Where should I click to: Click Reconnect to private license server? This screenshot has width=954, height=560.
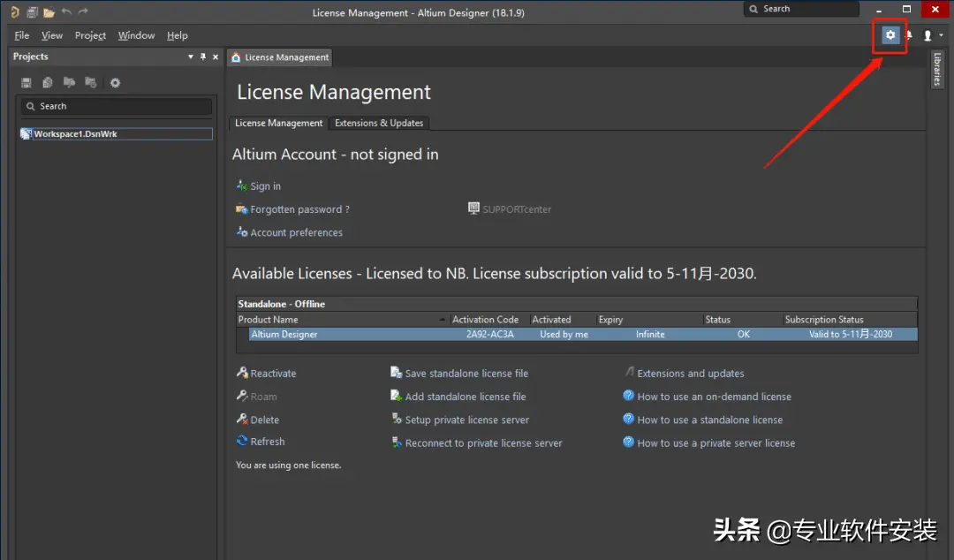click(x=484, y=443)
